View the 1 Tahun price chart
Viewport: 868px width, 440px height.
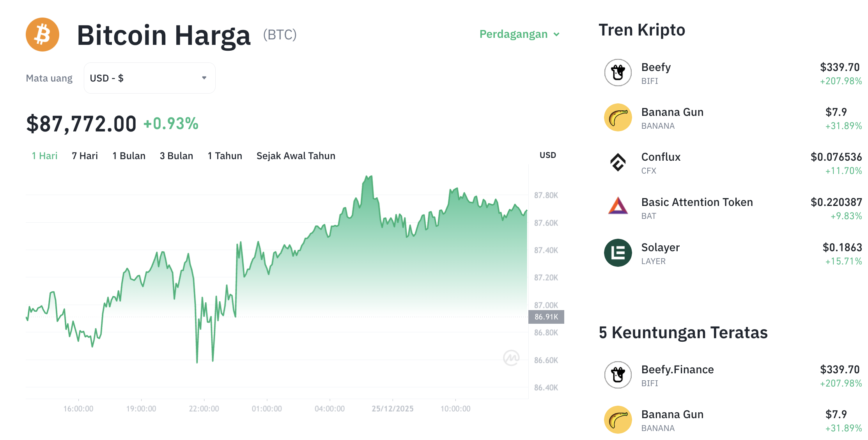[x=225, y=156]
